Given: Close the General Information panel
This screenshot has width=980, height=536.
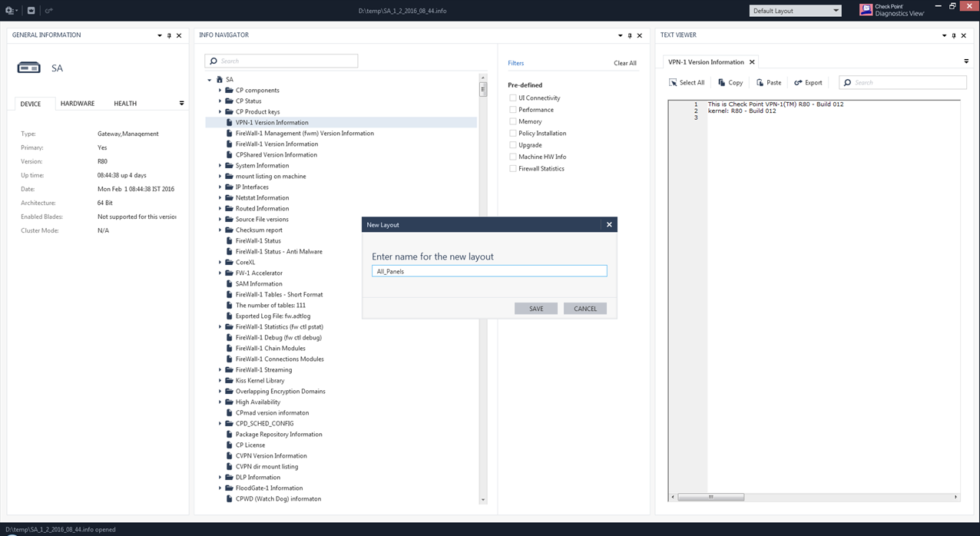Looking at the screenshot, I should pyautogui.click(x=180, y=35).
